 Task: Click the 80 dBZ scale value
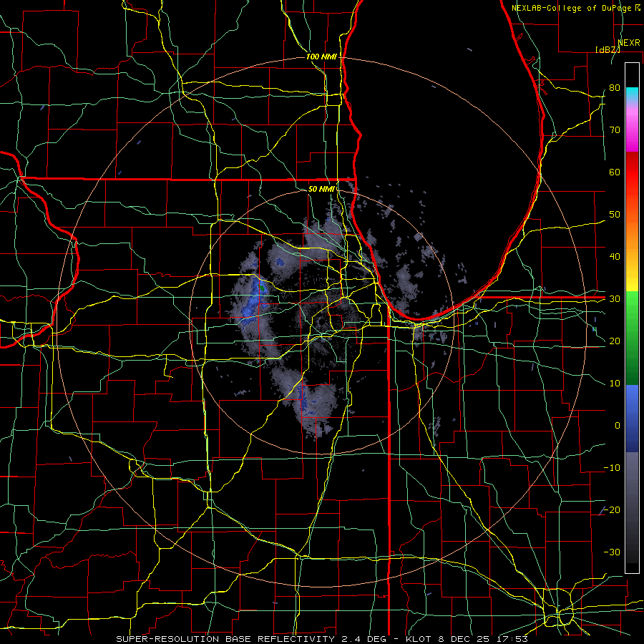point(615,88)
